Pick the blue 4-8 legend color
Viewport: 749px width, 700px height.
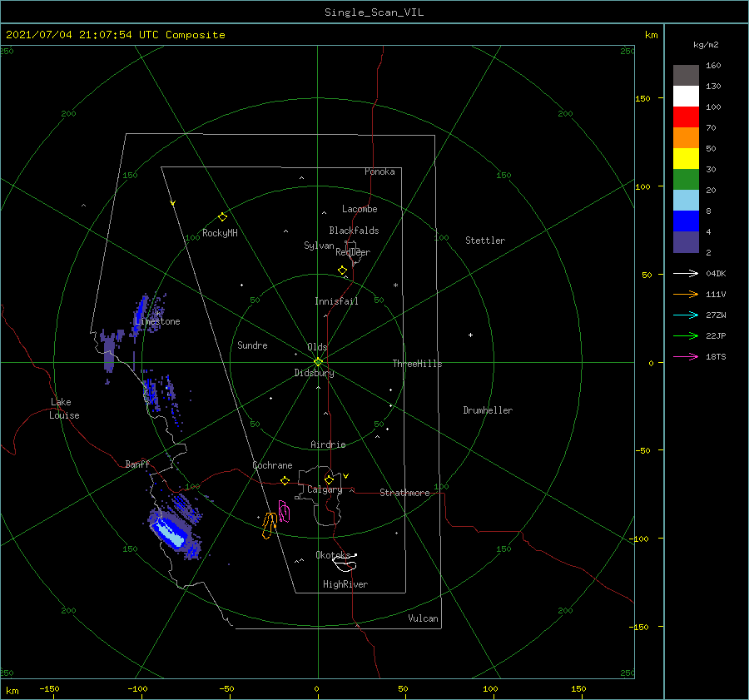686,221
